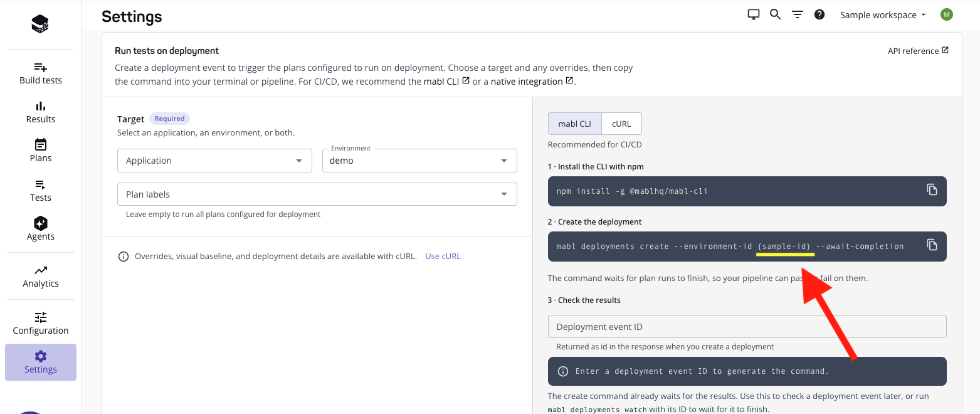980x414 pixels.
Task: Click '1 · Install the CLI with npm' heading
Action: [x=596, y=167]
